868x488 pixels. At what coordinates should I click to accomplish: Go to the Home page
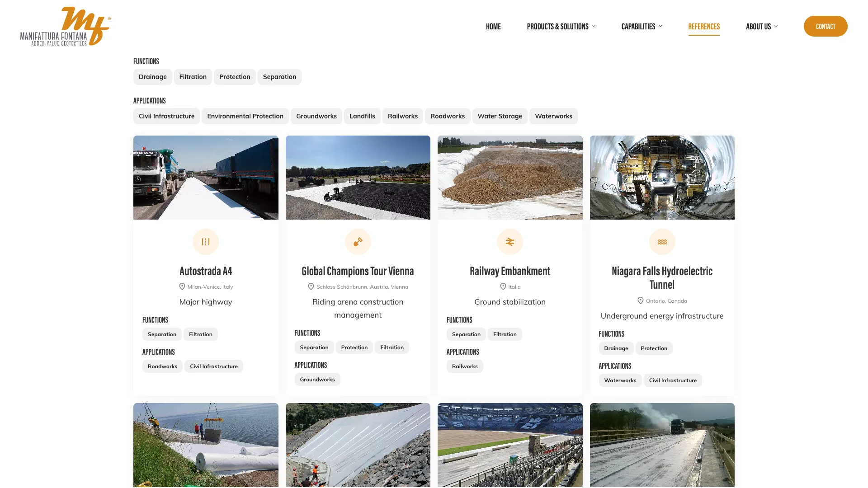coord(493,26)
